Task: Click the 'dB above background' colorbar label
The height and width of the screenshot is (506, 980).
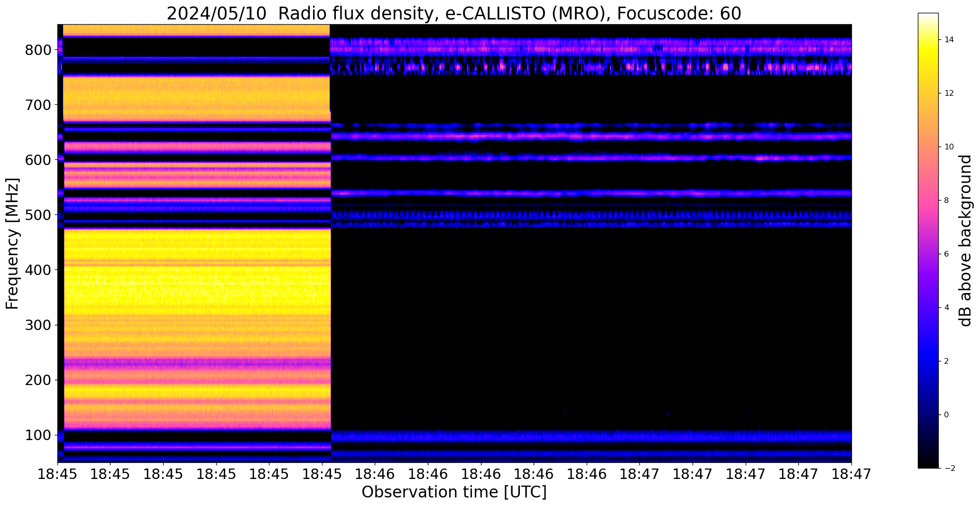Action: click(966, 240)
